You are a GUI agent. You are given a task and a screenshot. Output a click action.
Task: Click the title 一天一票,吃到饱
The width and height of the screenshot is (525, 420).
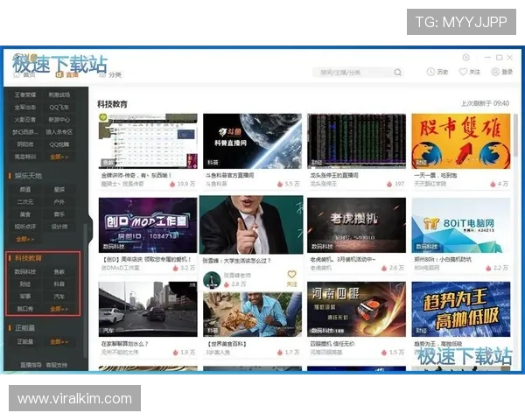[436, 175]
